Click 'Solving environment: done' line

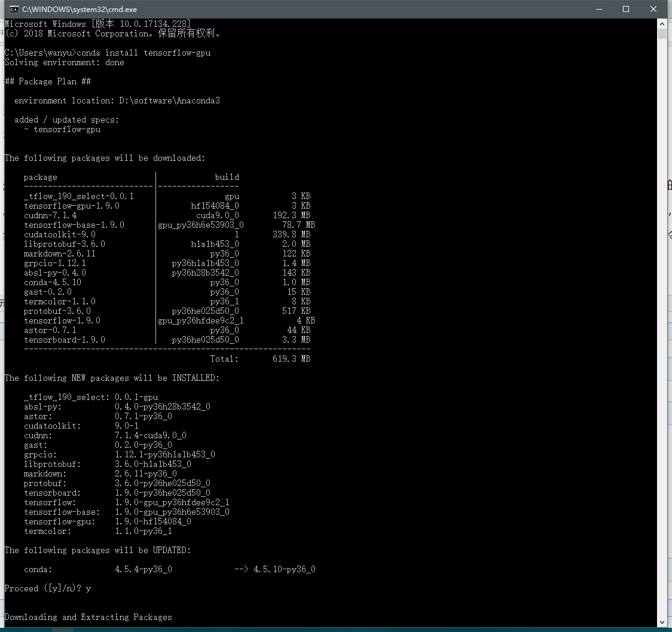click(x=65, y=63)
